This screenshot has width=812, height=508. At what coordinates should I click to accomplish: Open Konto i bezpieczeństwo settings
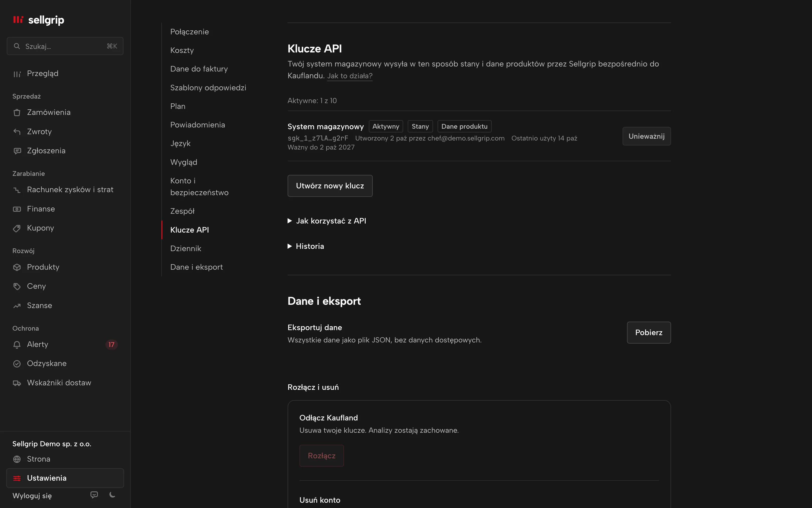point(199,186)
